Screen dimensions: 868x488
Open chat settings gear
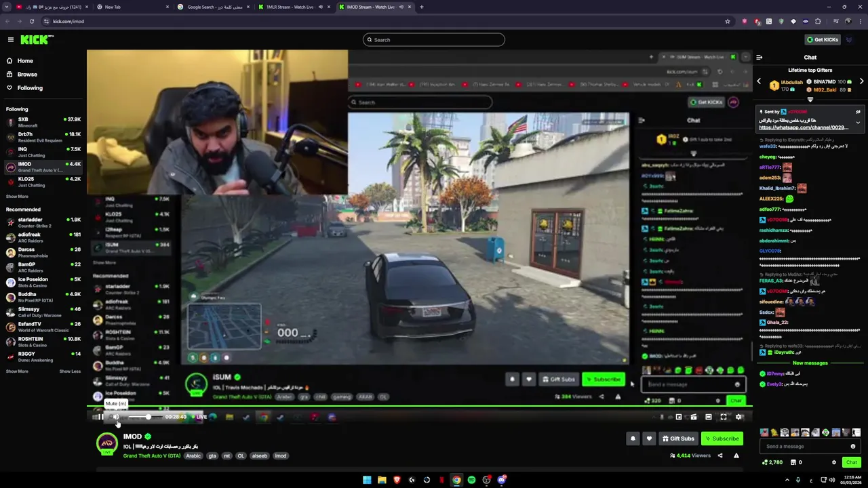(834, 462)
